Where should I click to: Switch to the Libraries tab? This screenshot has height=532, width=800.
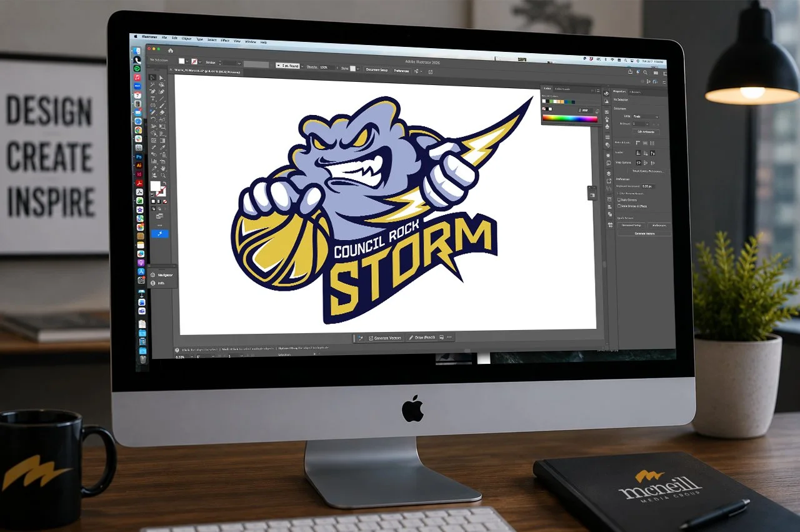pos(635,92)
